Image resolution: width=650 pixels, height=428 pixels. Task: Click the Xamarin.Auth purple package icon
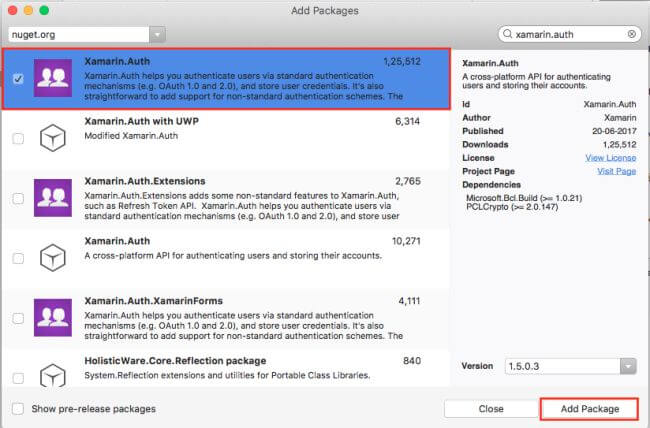point(52,78)
